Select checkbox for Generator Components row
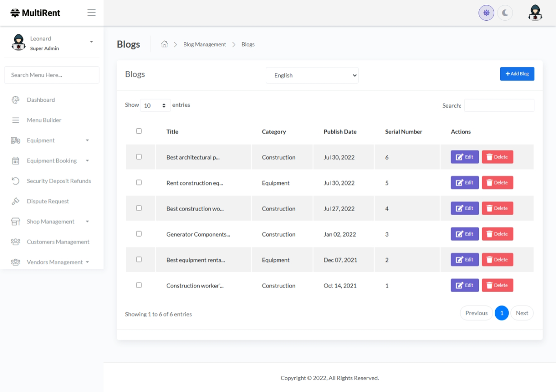 click(139, 234)
